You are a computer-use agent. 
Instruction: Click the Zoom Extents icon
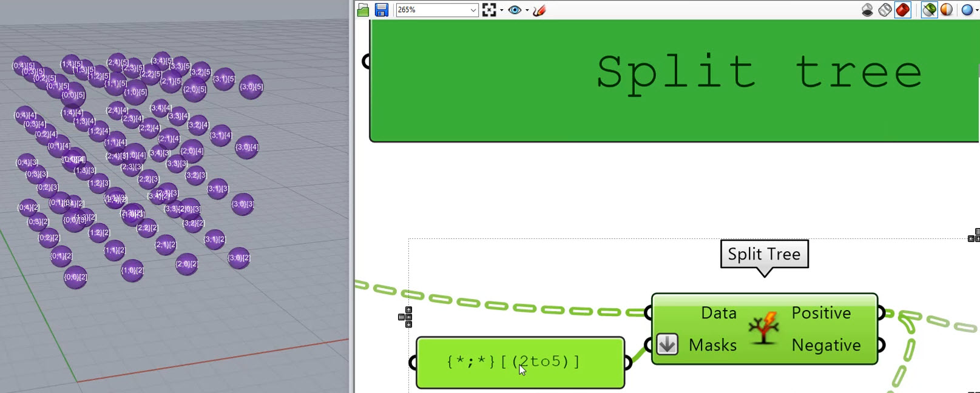click(x=489, y=10)
